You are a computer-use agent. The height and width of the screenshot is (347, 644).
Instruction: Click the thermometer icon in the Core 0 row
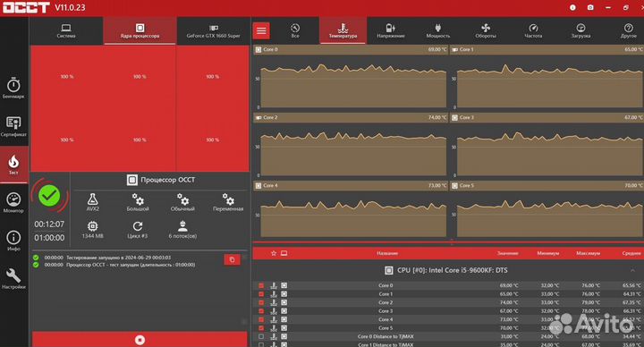pyautogui.click(x=274, y=285)
